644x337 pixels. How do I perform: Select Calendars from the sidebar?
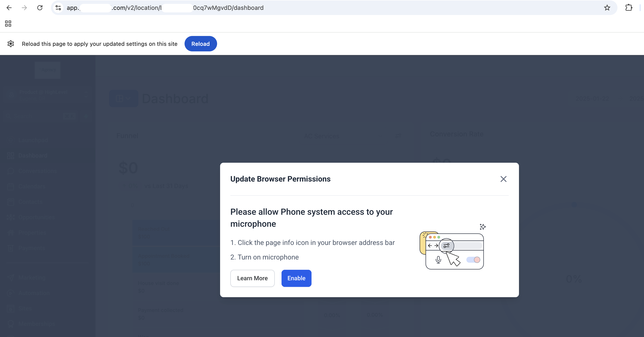coord(32,186)
